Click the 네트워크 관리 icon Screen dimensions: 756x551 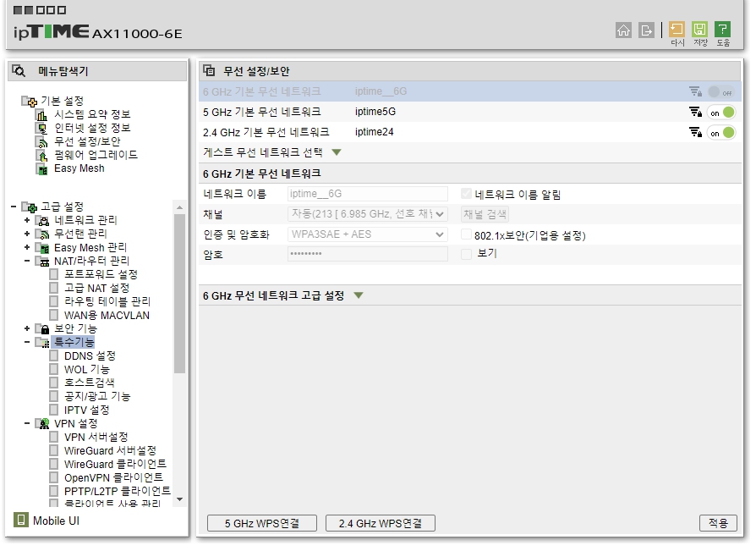[x=43, y=221]
